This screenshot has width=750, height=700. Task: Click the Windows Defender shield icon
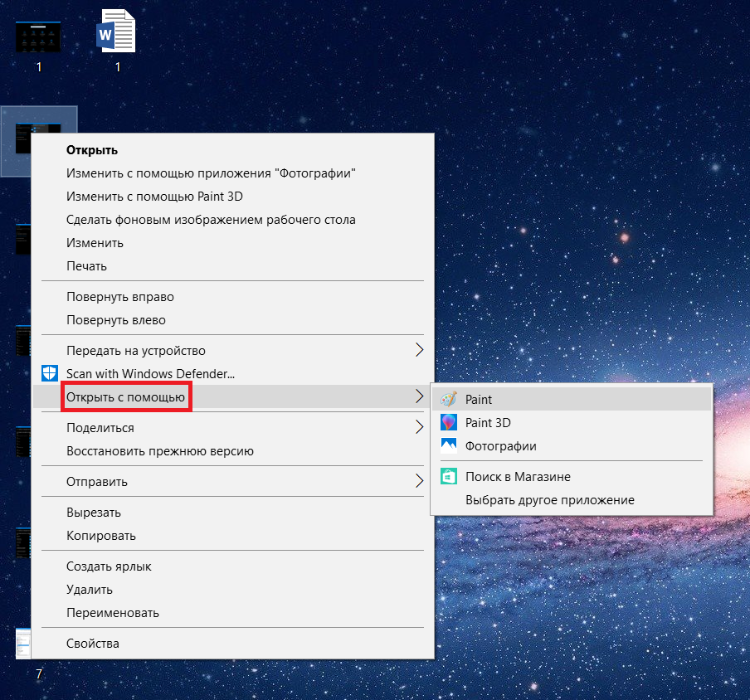[50, 373]
